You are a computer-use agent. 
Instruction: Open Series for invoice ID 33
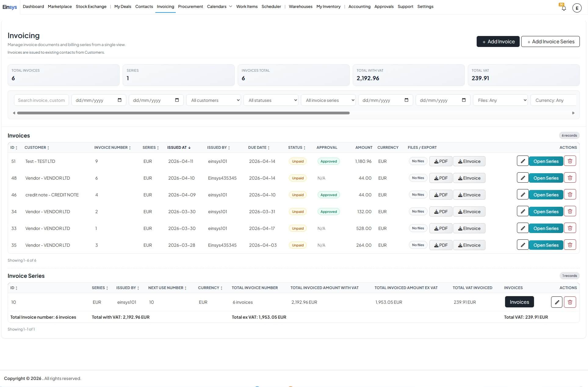click(x=546, y=228)
